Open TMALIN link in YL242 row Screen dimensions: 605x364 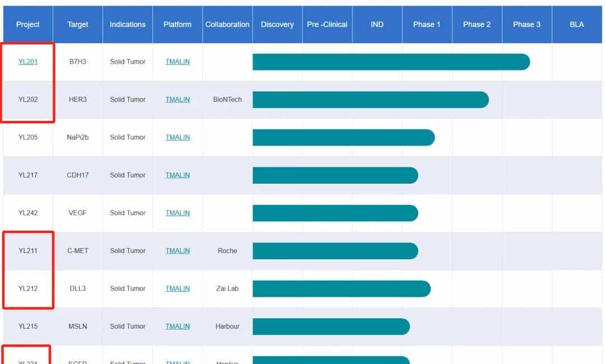(x=178, y=213)
